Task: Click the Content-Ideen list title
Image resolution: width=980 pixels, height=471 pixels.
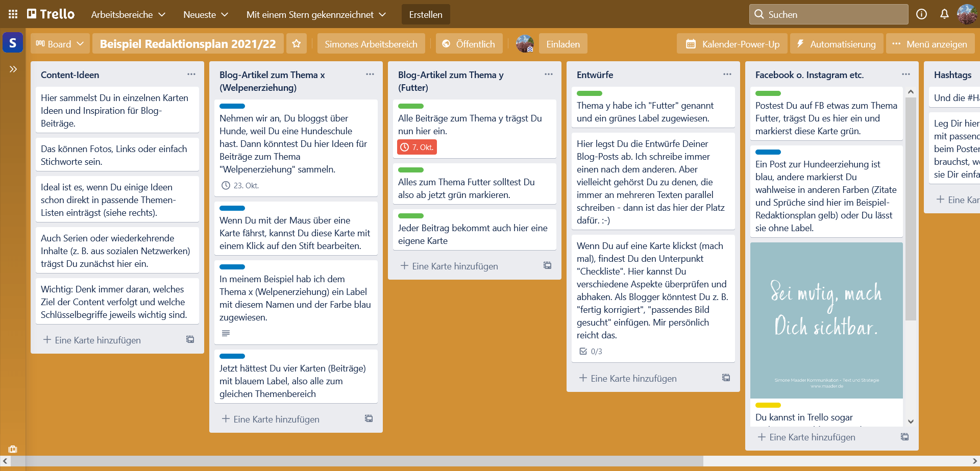Action: click(x=70, y=75)
